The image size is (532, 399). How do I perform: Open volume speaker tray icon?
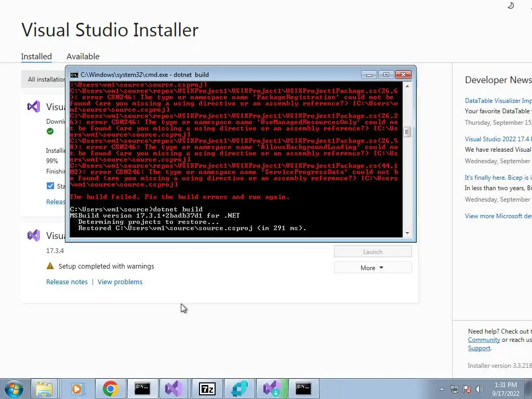click(x=479, y=389)
